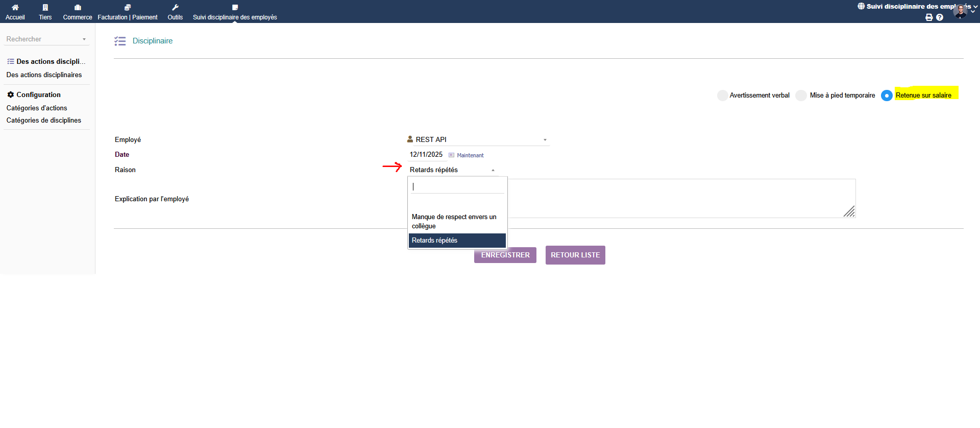Click the search box inside the Raison dropdown
980x428 pixels.
tap(457, 187)
